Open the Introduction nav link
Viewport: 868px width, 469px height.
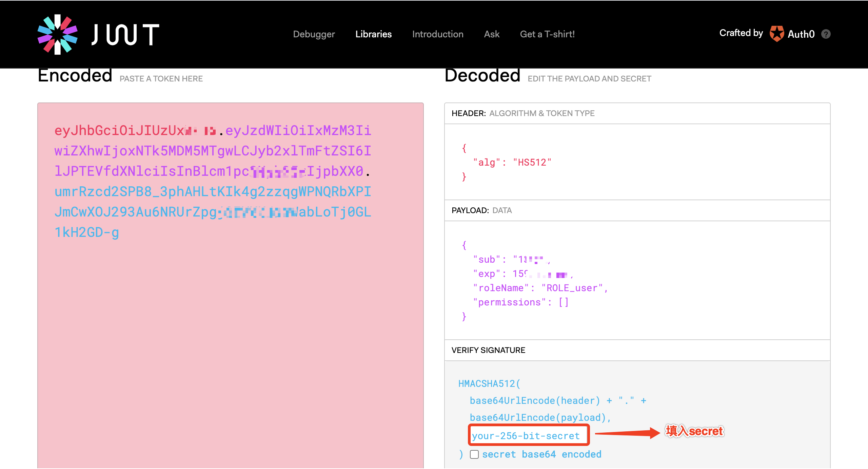(x=437, y=34)
